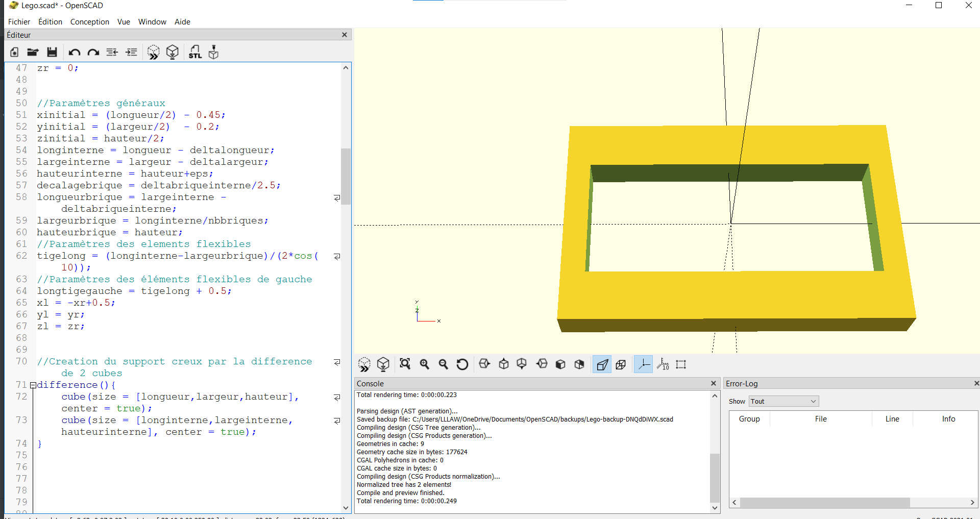The height and width of the screenshot is (519, 980).
Task: Open the Aide menu
Action: [182, 21]
